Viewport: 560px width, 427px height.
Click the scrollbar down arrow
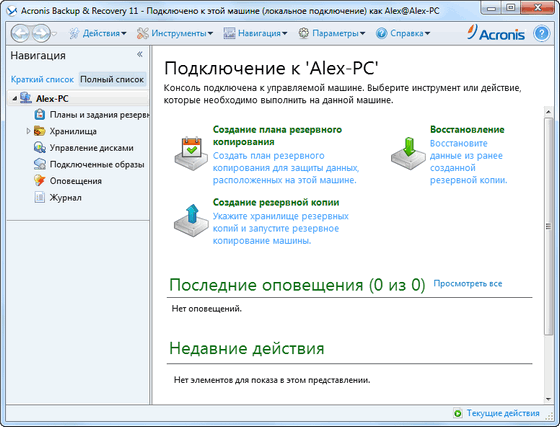pos(548,399)
